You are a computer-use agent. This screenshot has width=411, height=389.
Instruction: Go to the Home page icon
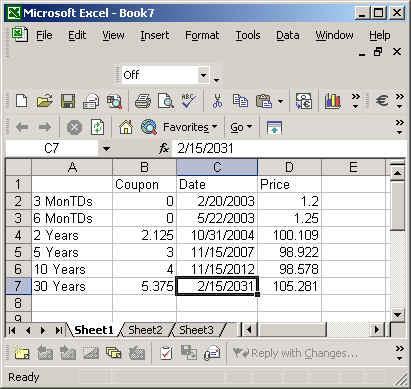tap(126, 127)
